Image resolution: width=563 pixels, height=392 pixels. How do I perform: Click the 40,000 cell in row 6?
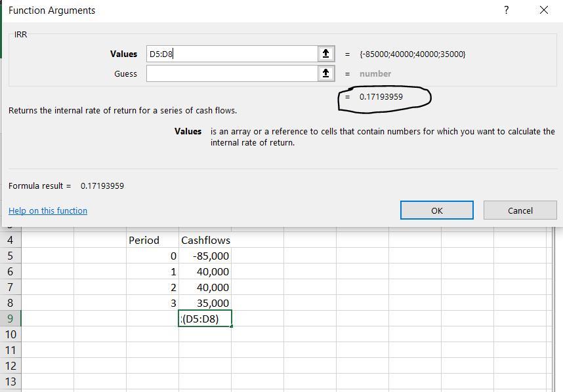click(205, 271)
